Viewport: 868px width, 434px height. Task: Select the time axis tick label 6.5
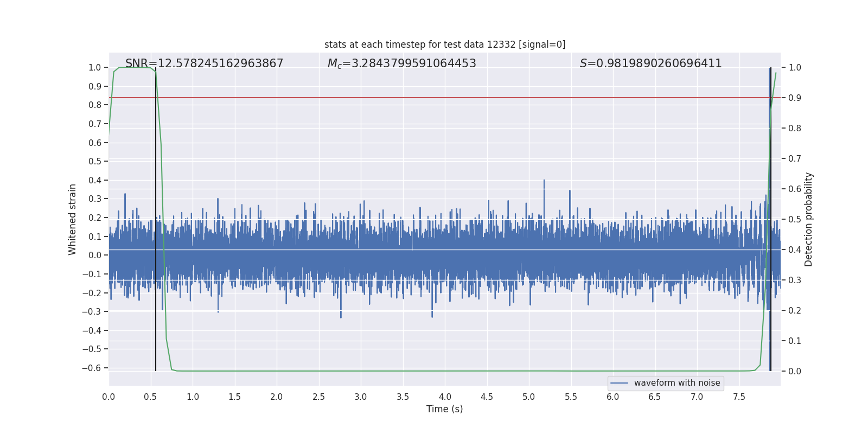tap(655, 397)
